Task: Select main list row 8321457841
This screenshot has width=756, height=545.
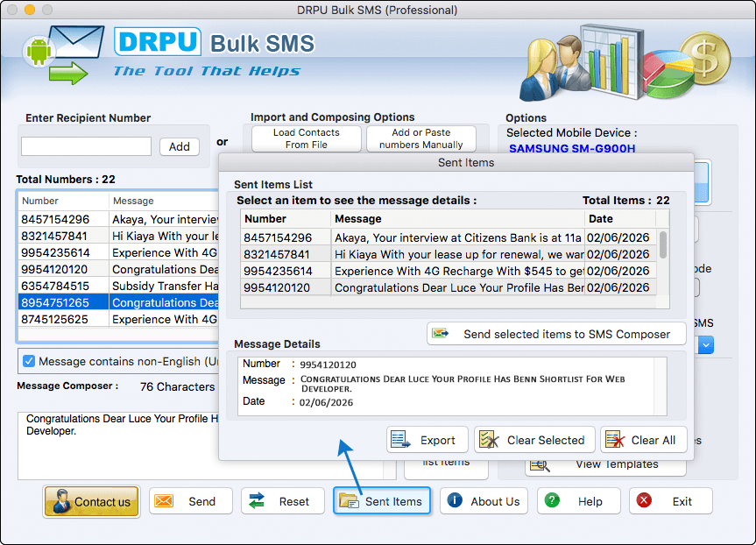Action: coord(118,236)
